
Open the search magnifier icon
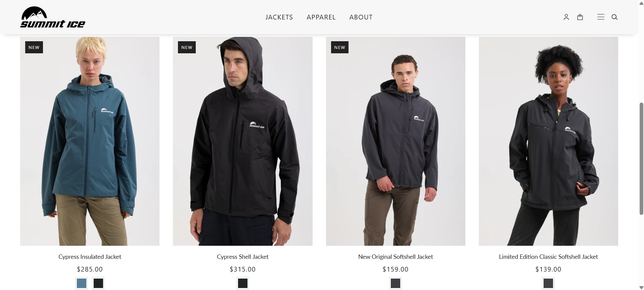click(x=614, y=17)
